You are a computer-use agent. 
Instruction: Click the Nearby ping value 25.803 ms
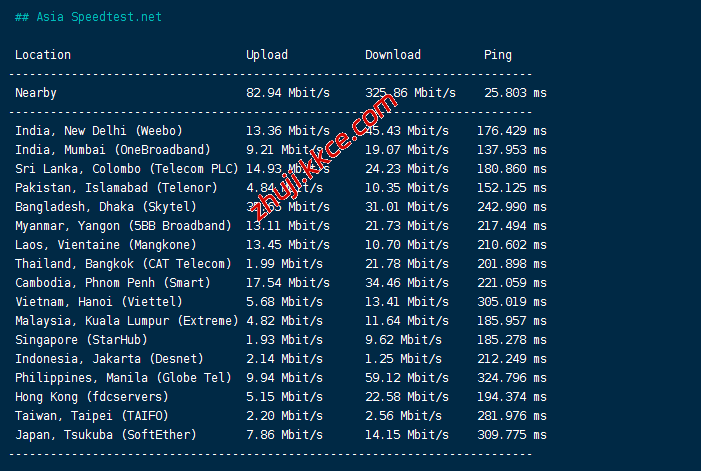coord(515,93)
